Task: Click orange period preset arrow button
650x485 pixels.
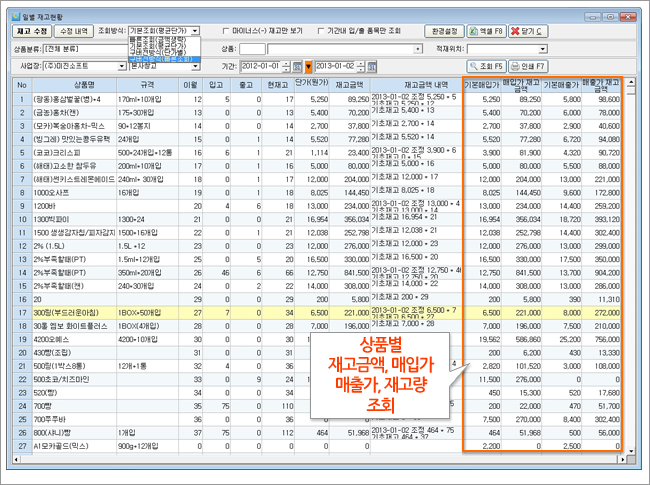Action: tap(308, 66)
